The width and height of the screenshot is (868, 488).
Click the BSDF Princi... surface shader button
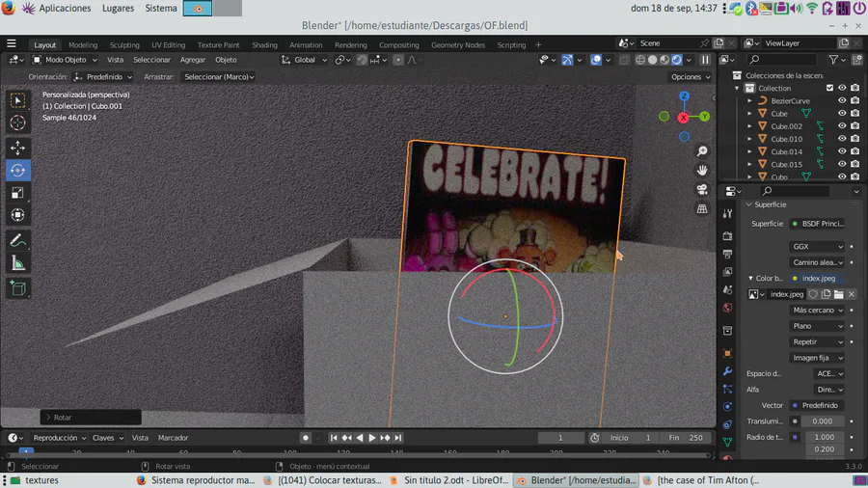(x=817, y=224)
